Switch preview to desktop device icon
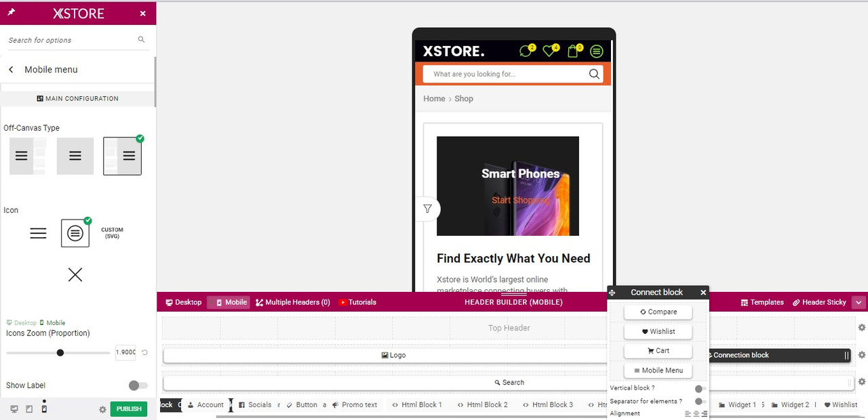Image resolution: width=868 pixels, height=420 pixels. click(14, 409)
